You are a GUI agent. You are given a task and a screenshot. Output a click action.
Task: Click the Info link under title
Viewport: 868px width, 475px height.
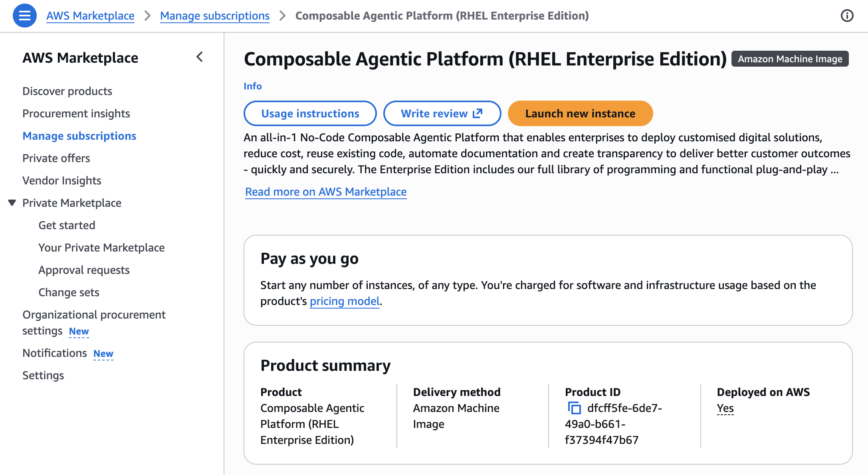click(252, 86)
